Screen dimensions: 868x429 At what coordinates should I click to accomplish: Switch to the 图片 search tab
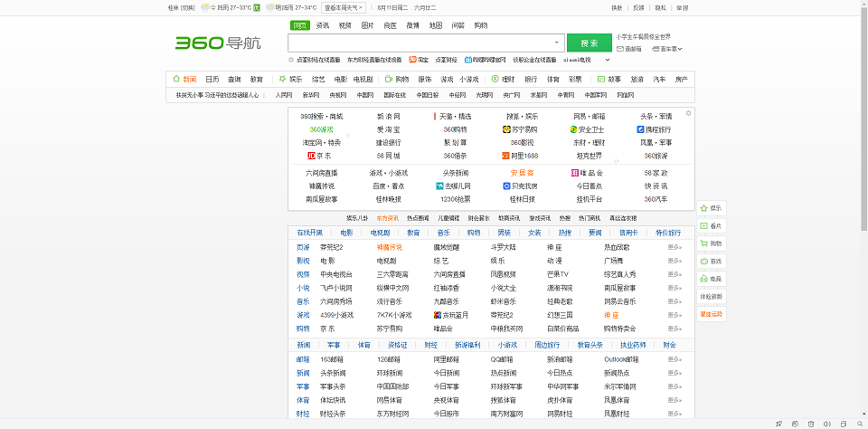click(368, 25)
